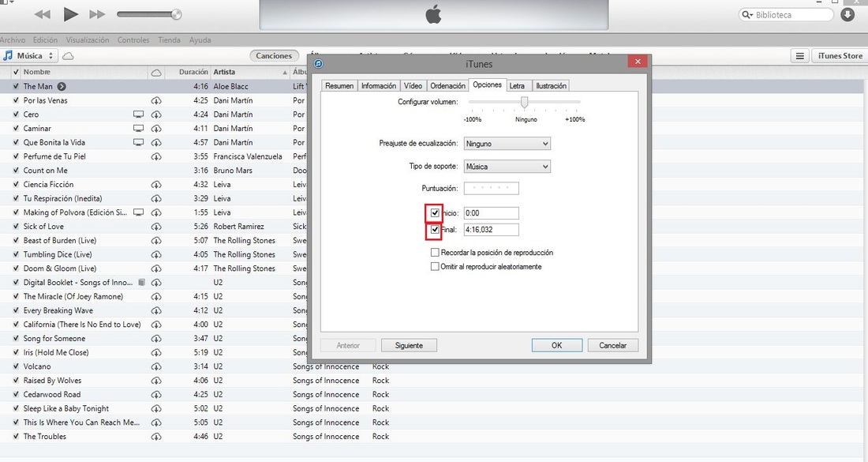868x462 pixels.
Task: Click the iCloud download icon for Perfume de Tu Piel
Action: click(x=156, y=157)
